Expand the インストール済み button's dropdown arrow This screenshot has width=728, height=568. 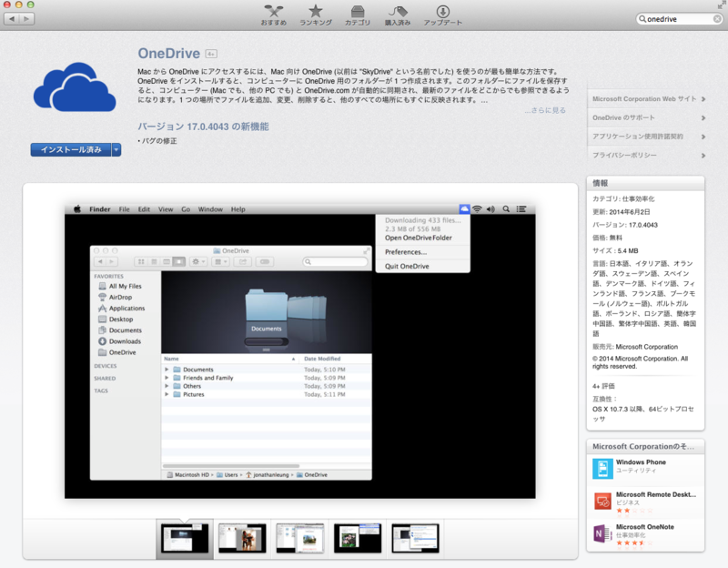(x=115, y=149)
